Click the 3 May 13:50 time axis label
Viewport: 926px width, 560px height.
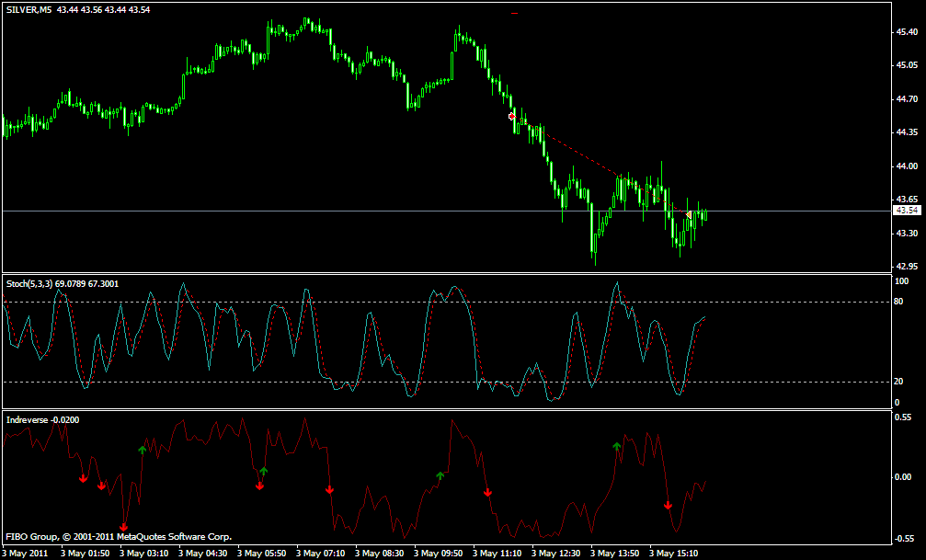click(x=615, y=554)
